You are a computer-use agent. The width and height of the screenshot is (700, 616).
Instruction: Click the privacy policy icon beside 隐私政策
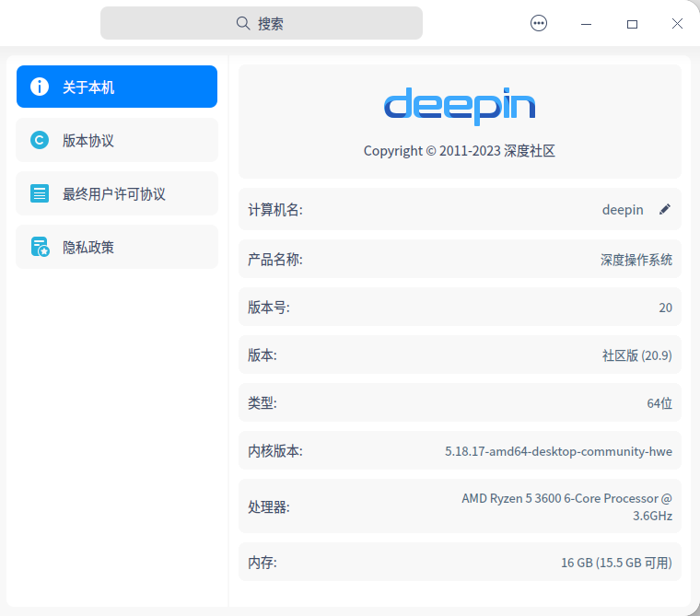click(40, 247)
